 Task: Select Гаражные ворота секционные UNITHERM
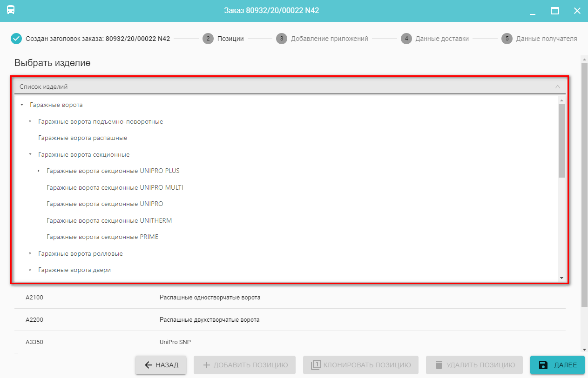coord(109,220)
